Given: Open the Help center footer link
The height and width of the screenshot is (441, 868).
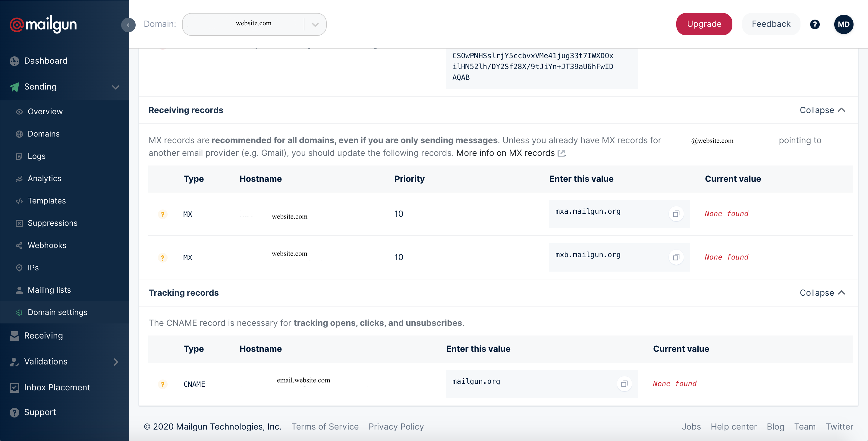Looking at the screenshot, I should click(x=734, y=427).
